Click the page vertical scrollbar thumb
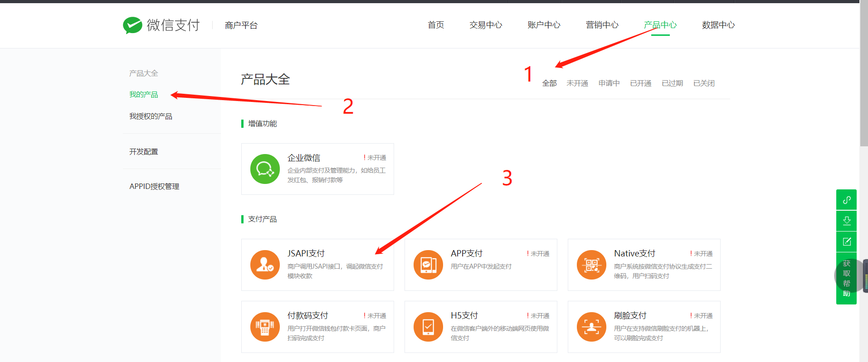 click(864, 73)
